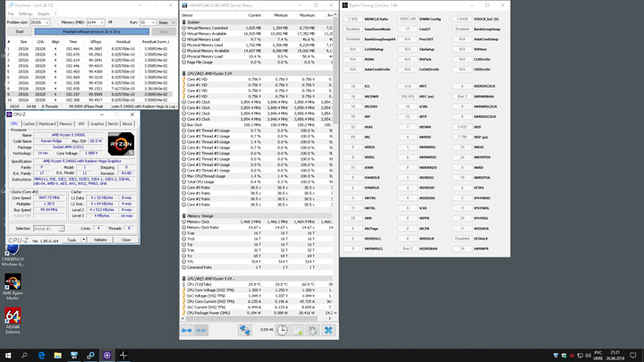Open Tools dropdown arrow in CPU-Z

point(84,240)
